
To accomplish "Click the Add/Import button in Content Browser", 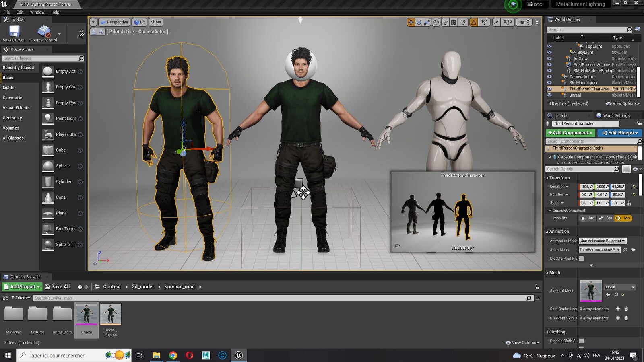I will [x=22, y=287].
